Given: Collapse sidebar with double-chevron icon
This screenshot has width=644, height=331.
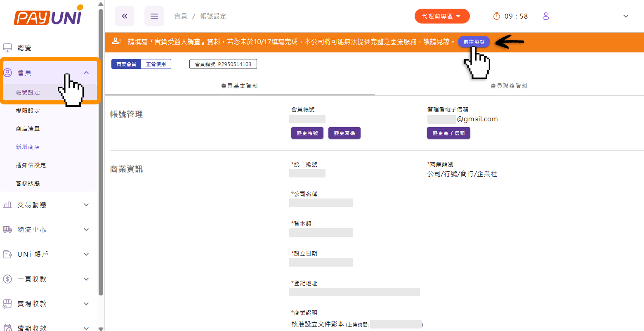Looking at the screenshot, I should point(125,17).
